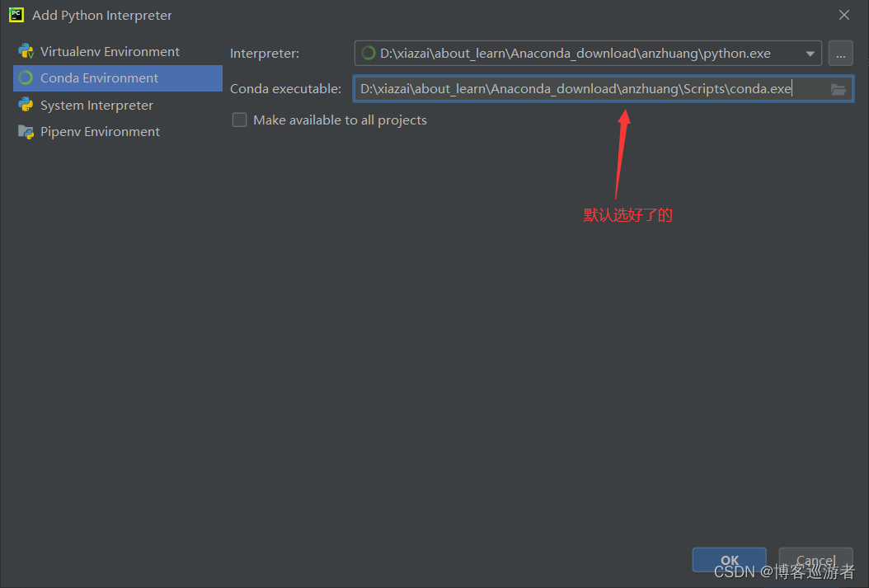Image resolution: width=869 pixels, height=588 pixels.
Task: Dismiss dialog with Cancel button
Action: coord(815,560)
